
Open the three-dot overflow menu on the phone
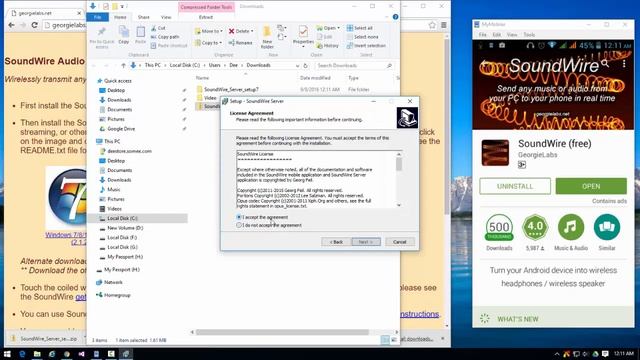(624, 64)
